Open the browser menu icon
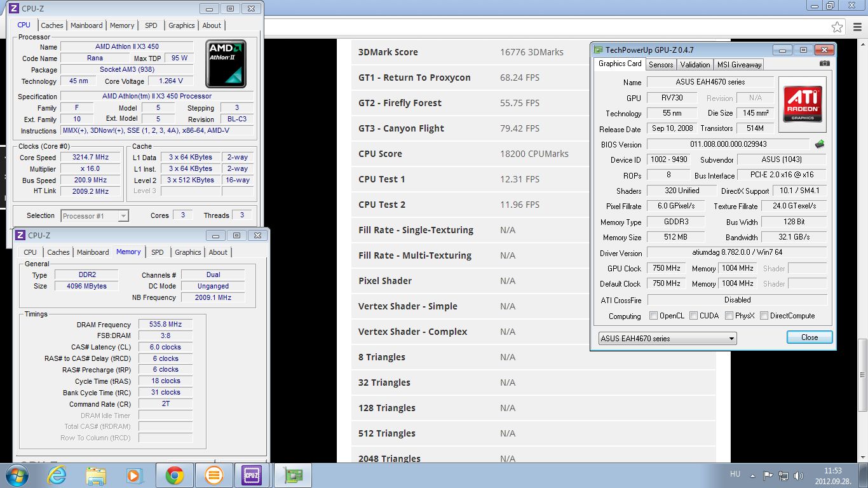 click(857, 27)
